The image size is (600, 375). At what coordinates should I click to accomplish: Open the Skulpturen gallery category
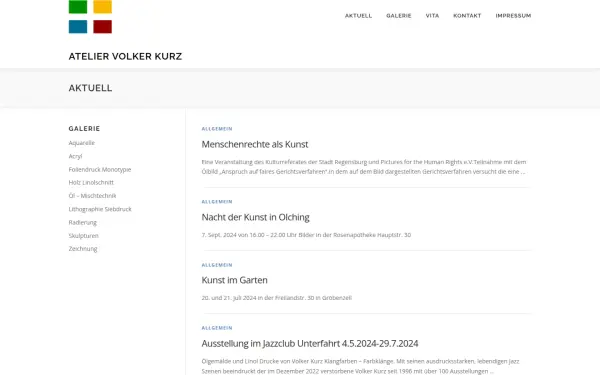(83, 235)
